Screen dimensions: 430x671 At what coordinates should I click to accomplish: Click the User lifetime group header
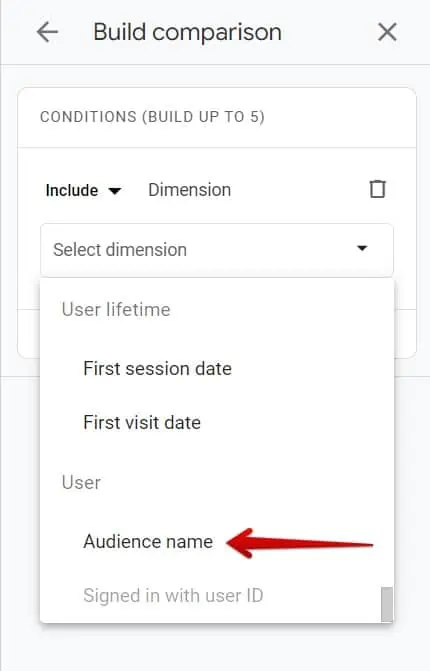(x=116, y=309)
